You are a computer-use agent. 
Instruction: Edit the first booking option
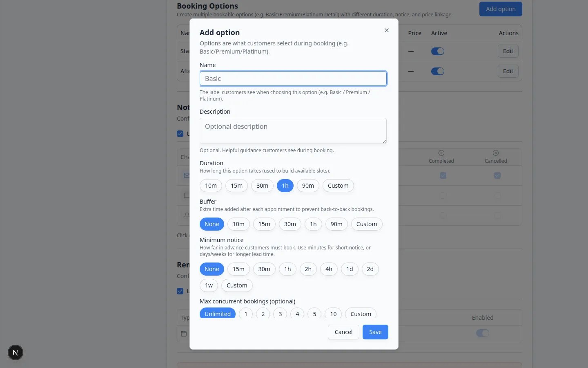508,51
